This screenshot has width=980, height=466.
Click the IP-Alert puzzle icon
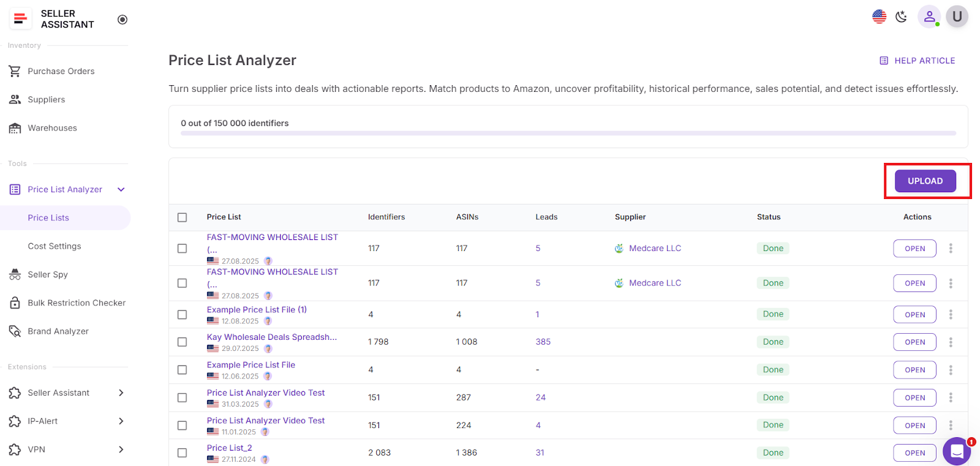[15, 421]
